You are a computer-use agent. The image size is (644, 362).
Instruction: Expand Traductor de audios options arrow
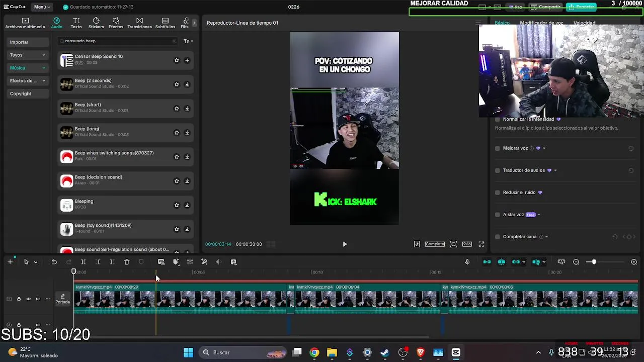[x=555, y=170]
